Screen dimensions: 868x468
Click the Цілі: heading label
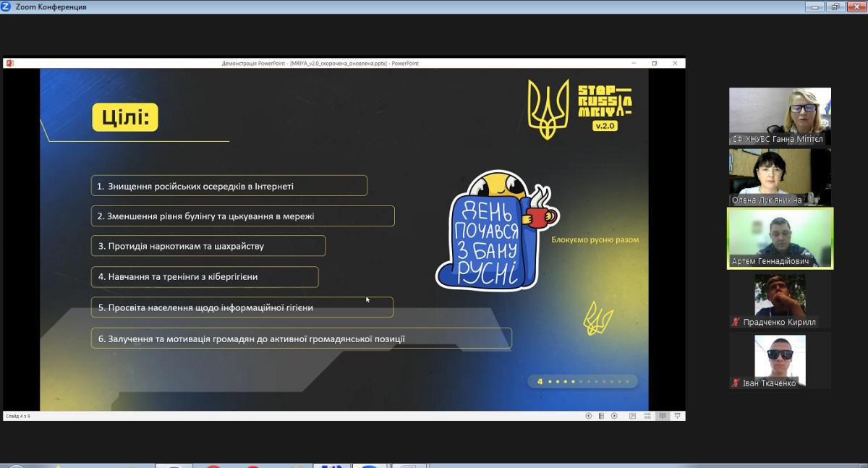coord(125,117)
